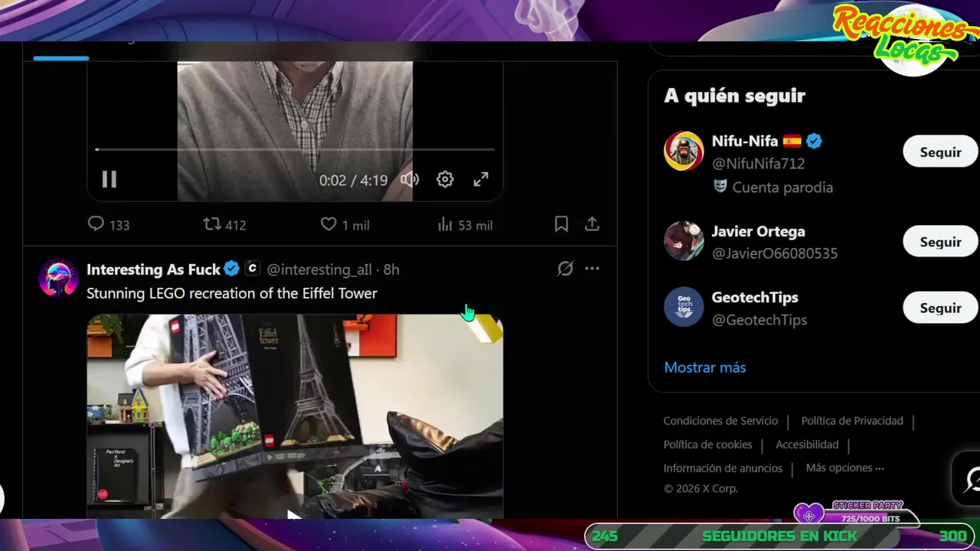
Task: Open Javier Ortega profile picture
Action: [x=684, y=241]
